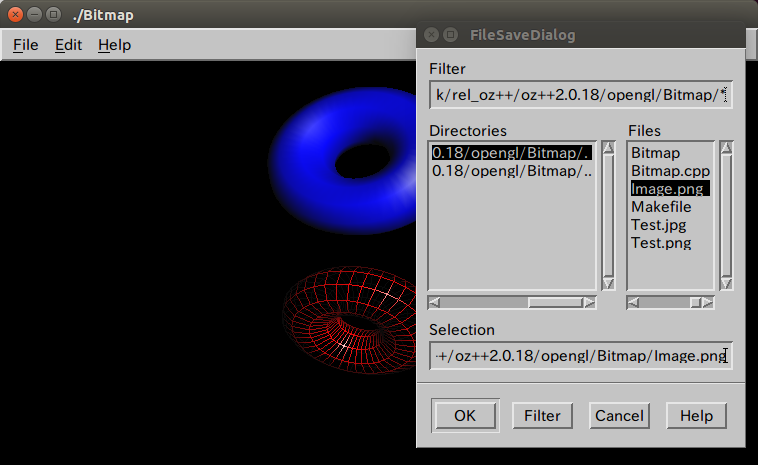
Task: Click the Directories vertical scrollbar track
Action: pyautogui.click(x=608, y=216)
